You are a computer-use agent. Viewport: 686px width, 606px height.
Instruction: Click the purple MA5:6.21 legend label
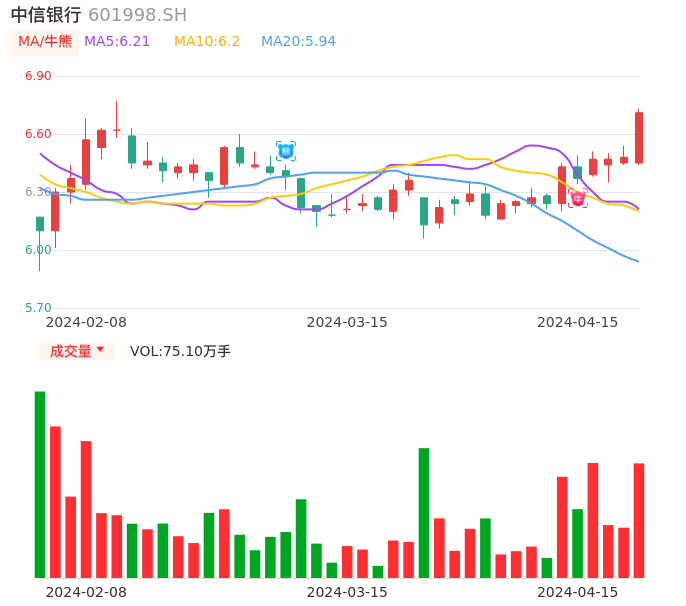[x=117, y=42]
